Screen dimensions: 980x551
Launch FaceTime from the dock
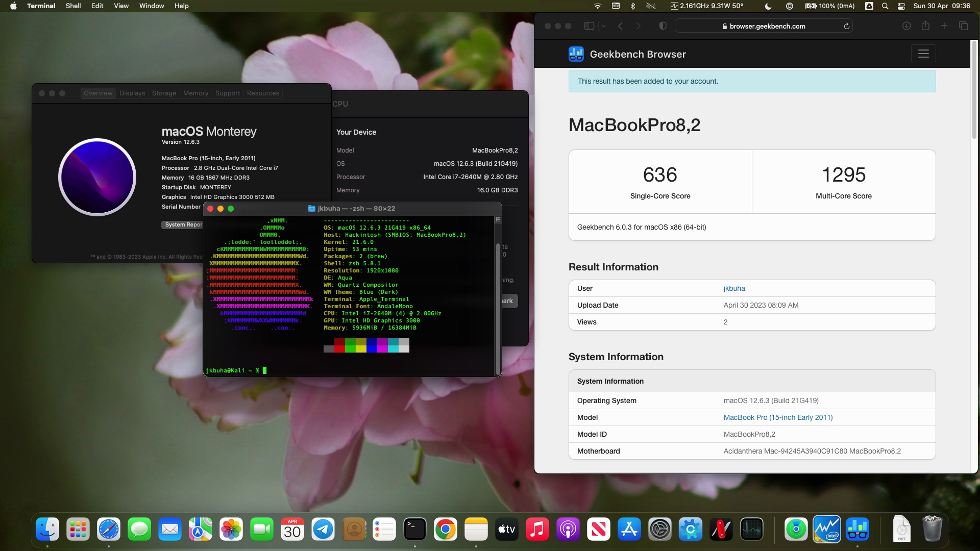tap(262, 530)
